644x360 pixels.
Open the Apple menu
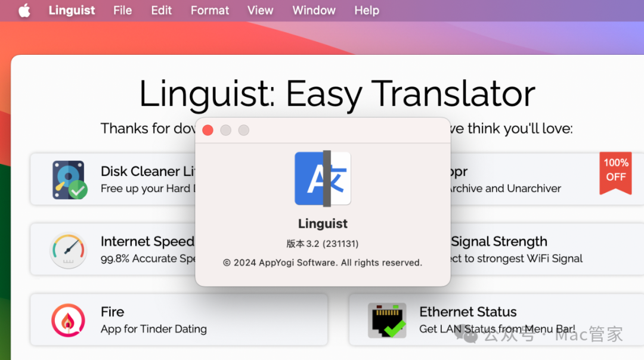24,11
